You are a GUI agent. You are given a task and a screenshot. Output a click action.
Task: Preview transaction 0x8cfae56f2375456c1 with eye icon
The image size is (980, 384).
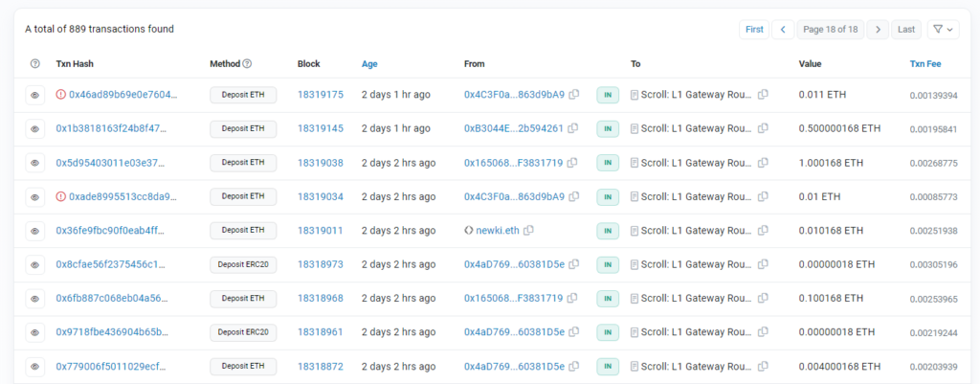tap(35, 264)
